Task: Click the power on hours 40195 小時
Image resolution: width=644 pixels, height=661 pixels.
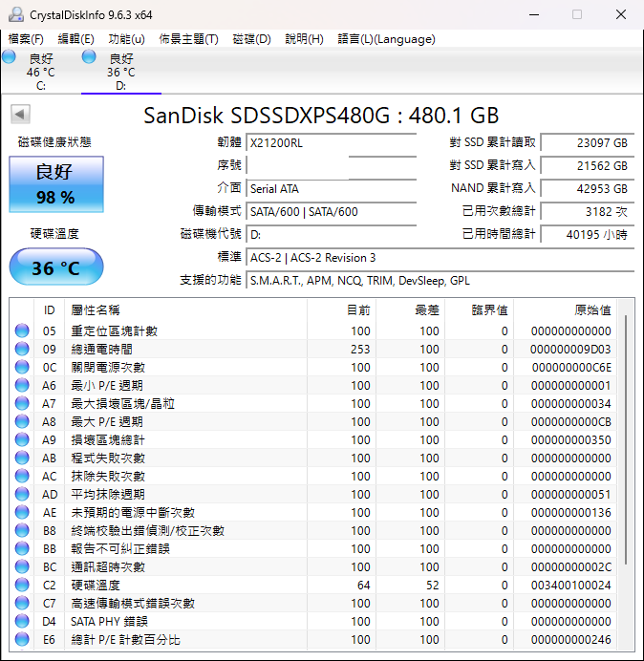Action: [588, 234]
